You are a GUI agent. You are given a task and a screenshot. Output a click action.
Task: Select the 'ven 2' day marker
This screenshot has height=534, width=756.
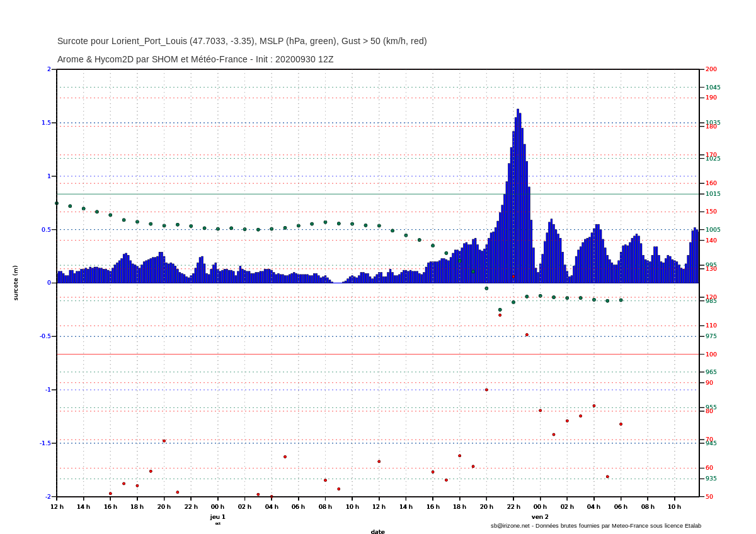(540, 516)
